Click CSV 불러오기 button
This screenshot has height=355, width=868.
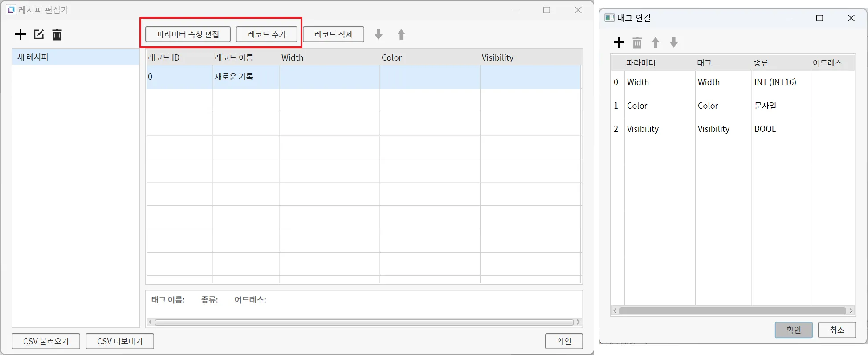[46, 341]
